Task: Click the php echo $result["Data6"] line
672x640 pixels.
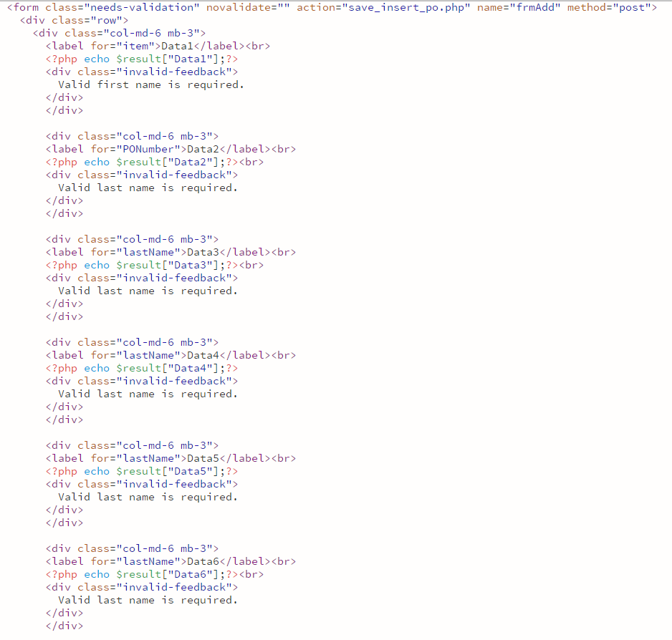Action: tap(155, 574)
